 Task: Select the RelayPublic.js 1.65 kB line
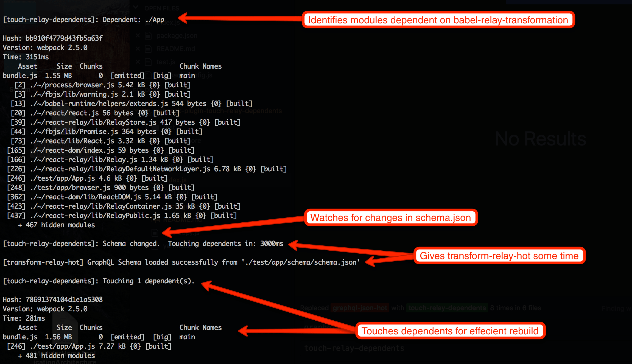pyautogui.click(x=122, y=215)
